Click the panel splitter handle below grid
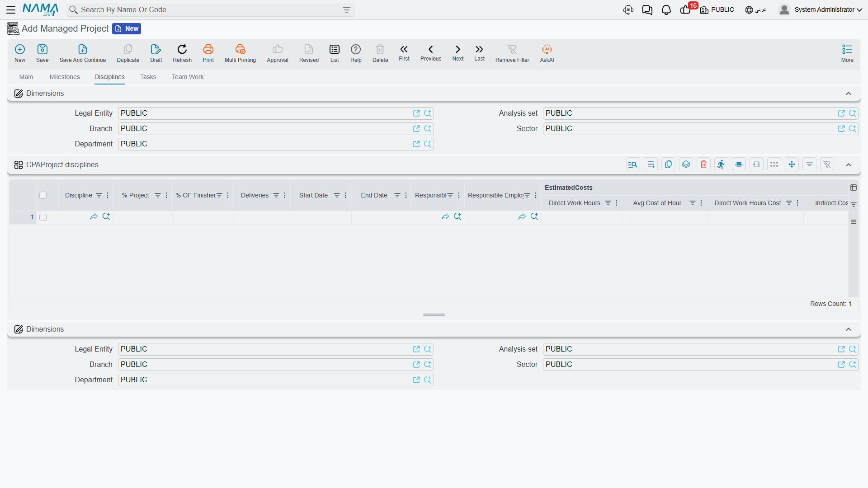The width and height of the screenshot is (868, 488). pos(434,315)
